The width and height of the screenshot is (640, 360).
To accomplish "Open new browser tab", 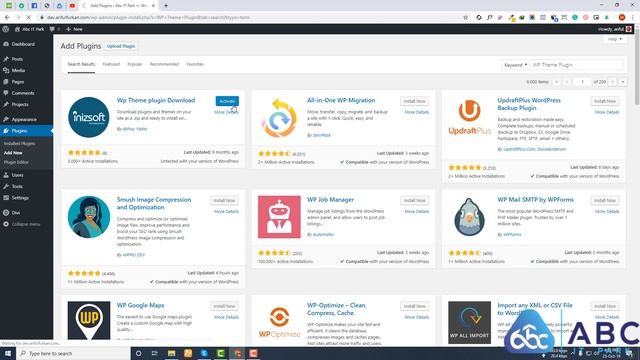I will [166, 6].
